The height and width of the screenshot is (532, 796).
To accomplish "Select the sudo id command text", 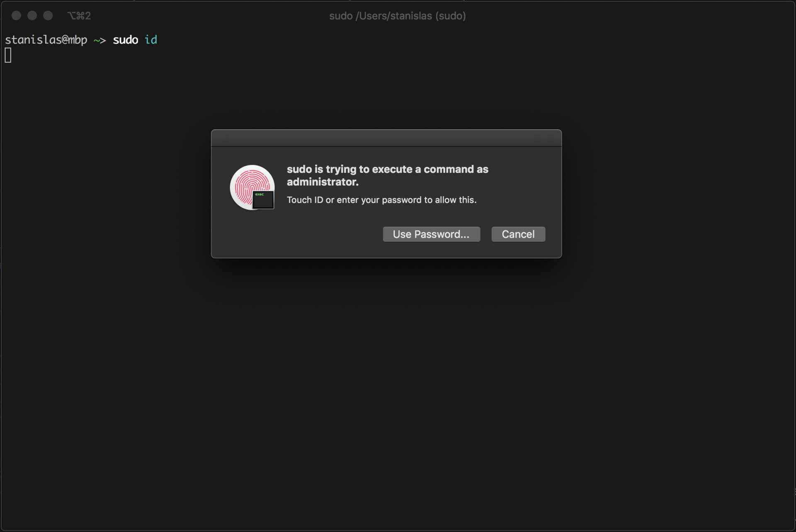I will tap(135, 40).
